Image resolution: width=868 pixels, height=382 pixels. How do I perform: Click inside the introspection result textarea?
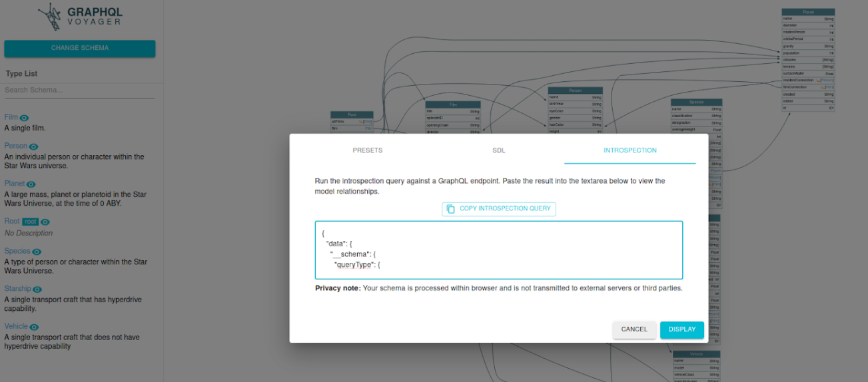click(499, 250)
